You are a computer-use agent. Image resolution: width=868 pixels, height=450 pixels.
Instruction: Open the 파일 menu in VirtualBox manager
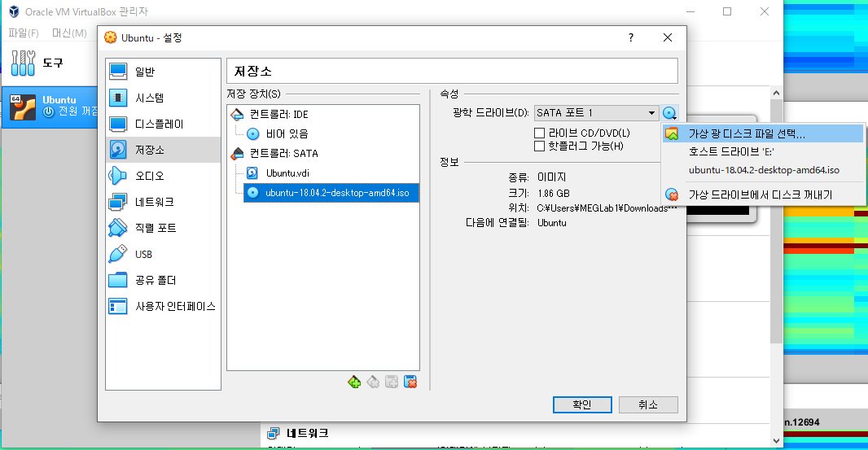(24, 33)
